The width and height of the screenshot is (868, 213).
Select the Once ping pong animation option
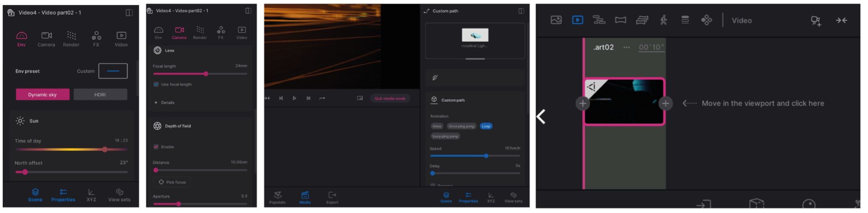tap(461, 127)
